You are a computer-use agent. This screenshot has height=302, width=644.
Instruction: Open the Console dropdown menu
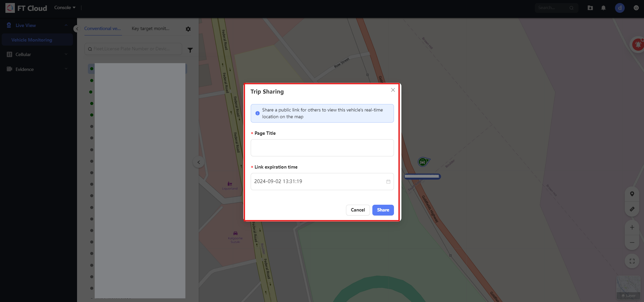65,7
